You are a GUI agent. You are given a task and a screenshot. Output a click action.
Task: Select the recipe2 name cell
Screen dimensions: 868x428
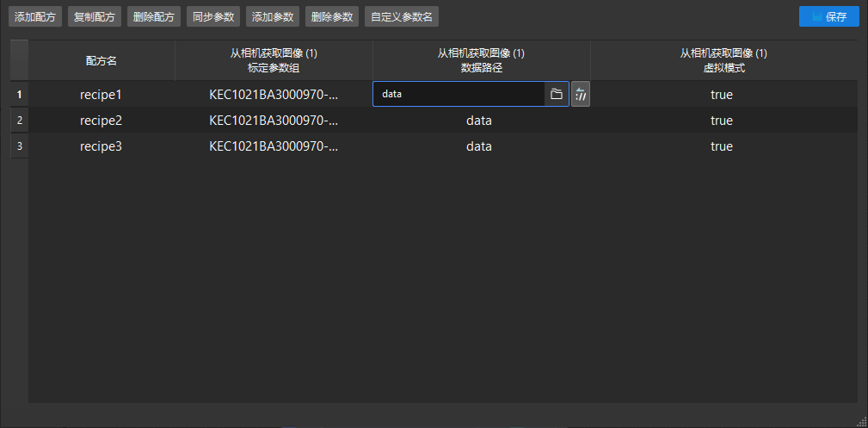pos(102,121)
